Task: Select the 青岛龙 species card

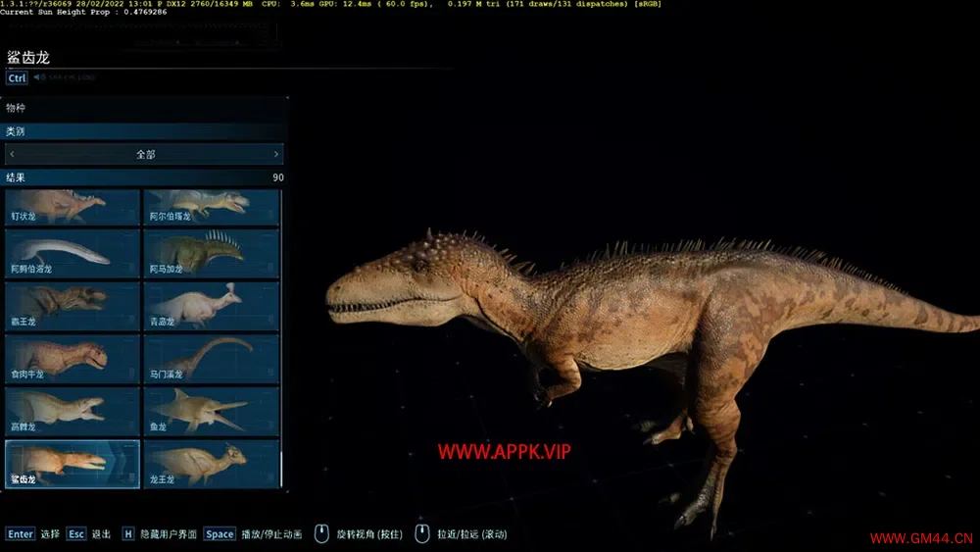Action: tap(212, 306)
